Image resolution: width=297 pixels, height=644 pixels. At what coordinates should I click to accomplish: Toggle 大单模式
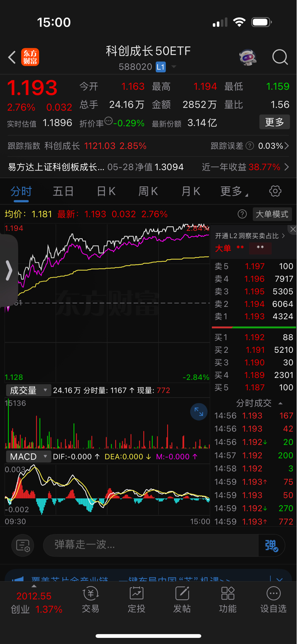pyautogui.click(x=272, y=214)
